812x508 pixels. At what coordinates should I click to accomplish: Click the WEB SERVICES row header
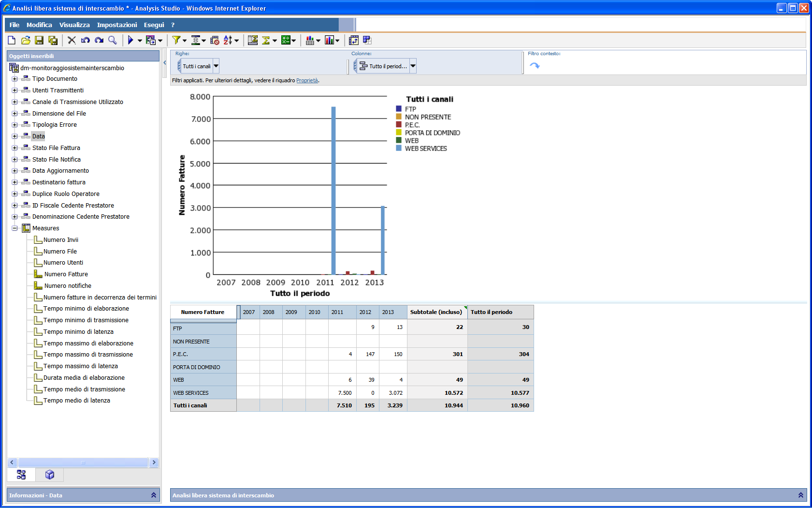[203, 393]
